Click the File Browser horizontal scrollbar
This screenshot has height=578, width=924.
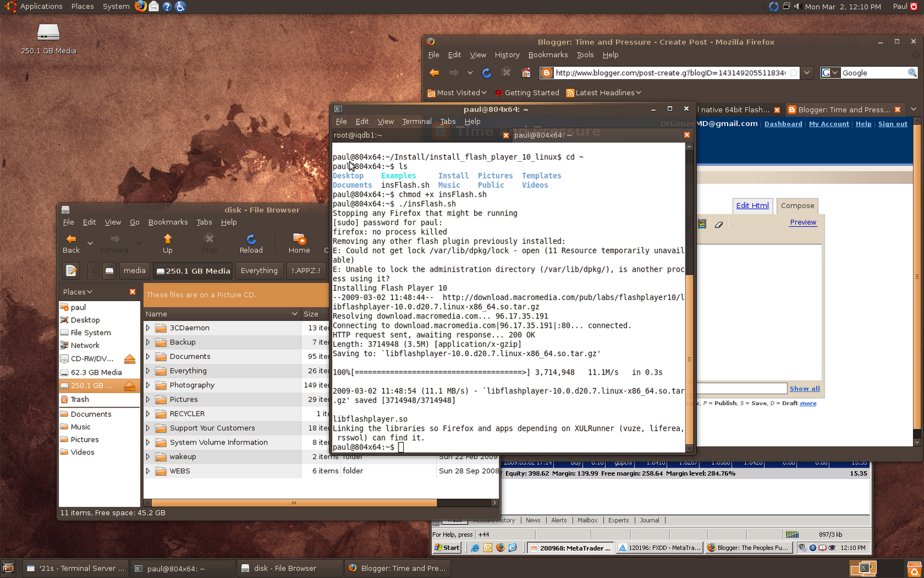click(x=293, y=503)
